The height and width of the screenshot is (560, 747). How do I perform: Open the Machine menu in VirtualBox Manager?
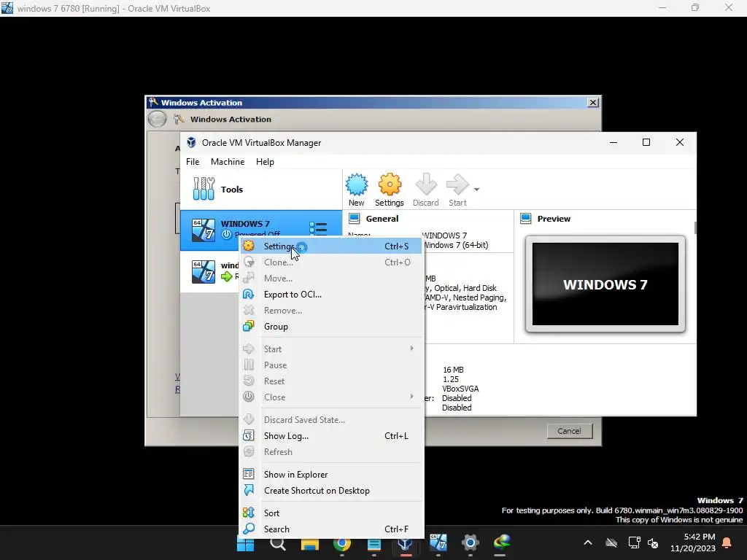tap(228, 162)
